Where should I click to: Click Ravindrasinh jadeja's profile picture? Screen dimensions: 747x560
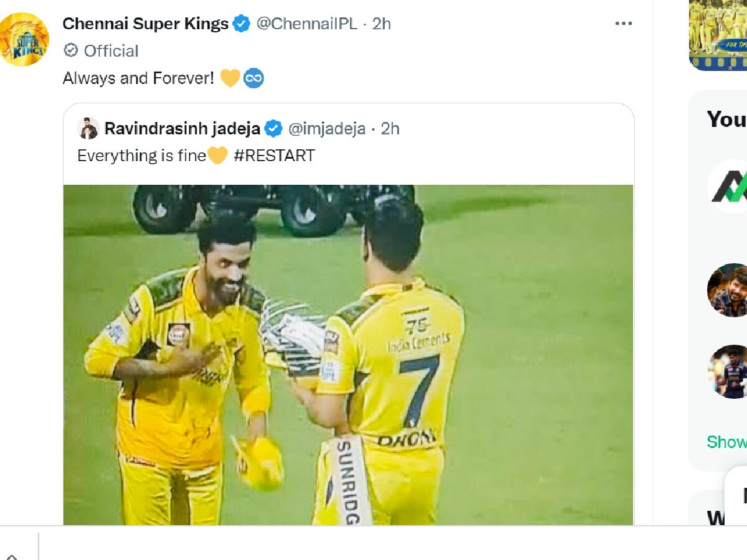pyautogui.click(x=88, y=129)
